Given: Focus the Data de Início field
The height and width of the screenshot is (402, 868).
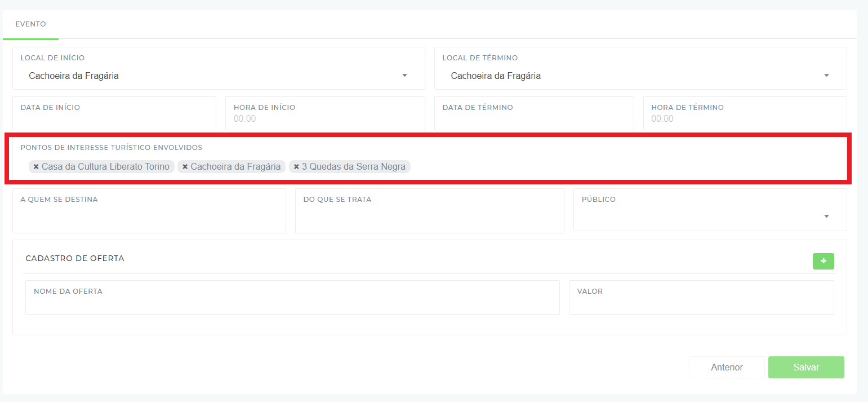Looking at the screenshot, I should tap(114, 113).
